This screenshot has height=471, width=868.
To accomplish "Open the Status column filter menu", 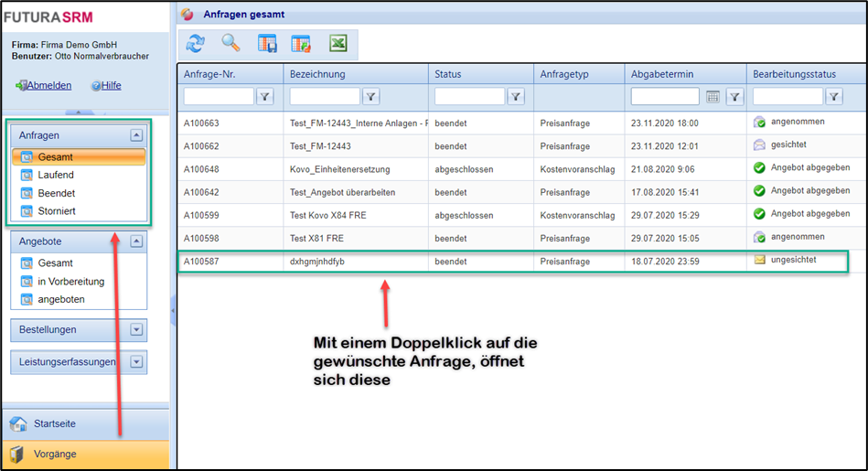I will (516, 96).
